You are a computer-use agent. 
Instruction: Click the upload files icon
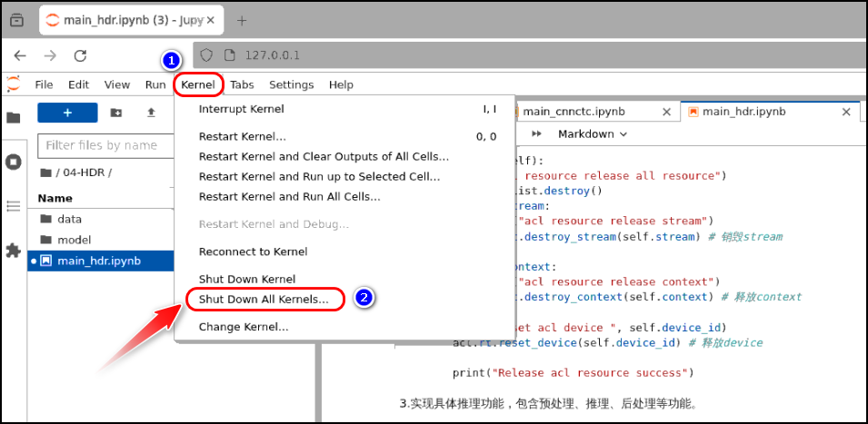tap(151, 113)
